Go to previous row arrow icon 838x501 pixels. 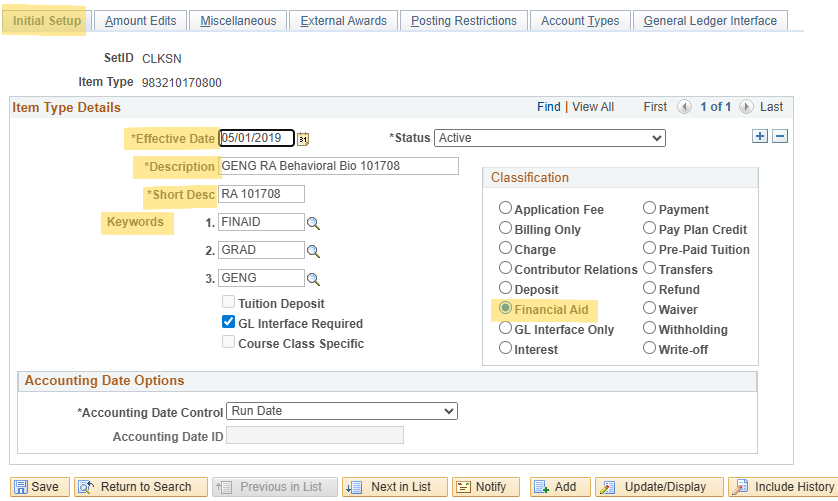[684, 107]
